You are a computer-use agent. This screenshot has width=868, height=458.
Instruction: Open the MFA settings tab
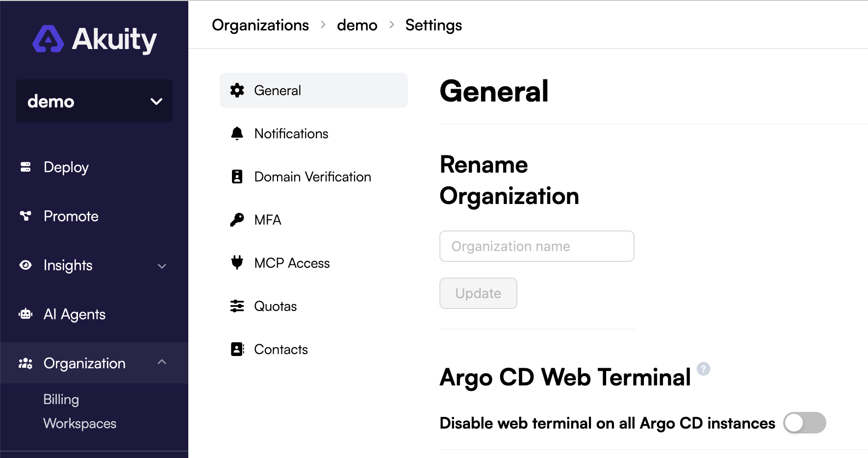(x=314, y=220)
